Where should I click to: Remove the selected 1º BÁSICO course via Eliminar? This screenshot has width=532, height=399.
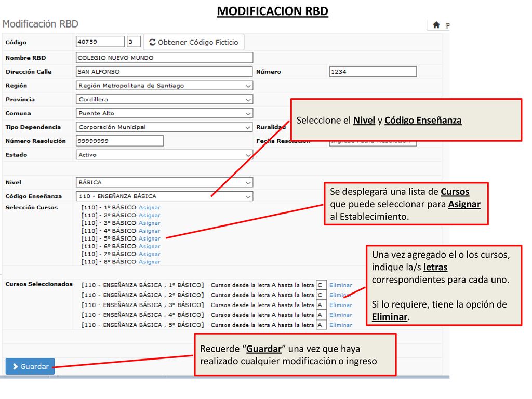click(x=341, y=285)
